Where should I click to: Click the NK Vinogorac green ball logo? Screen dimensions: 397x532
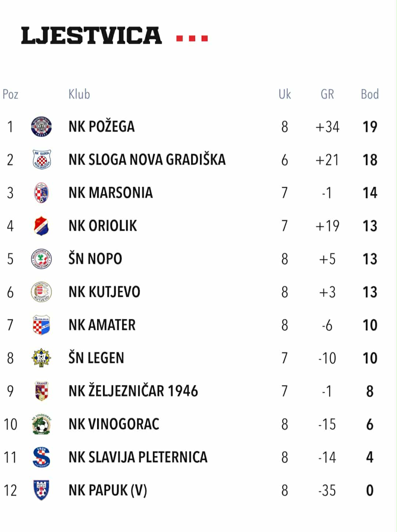tap(41, 424)
